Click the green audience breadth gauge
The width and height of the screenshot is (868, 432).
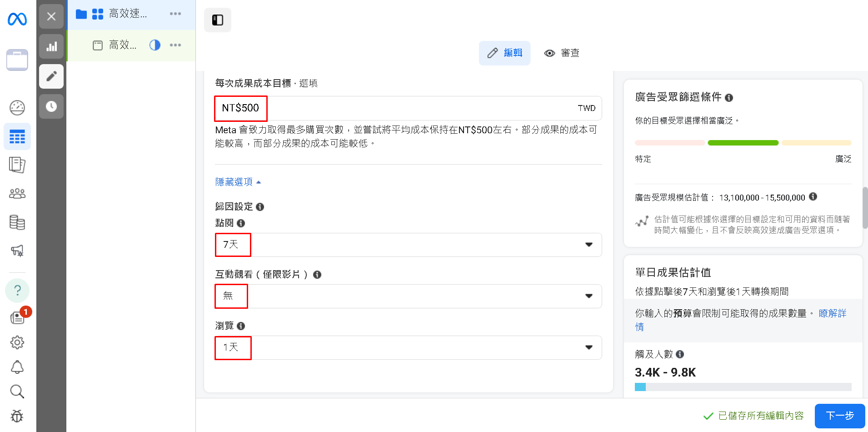743,143
